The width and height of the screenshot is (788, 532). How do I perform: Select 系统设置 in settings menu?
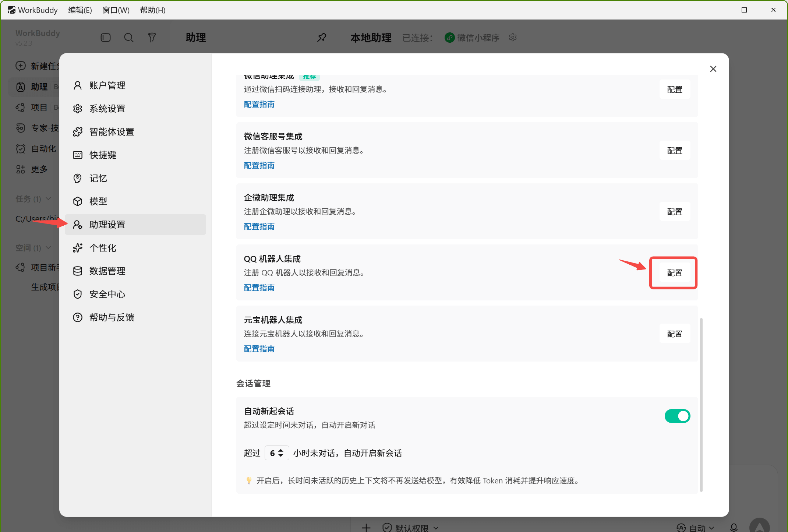coord(135,109)
